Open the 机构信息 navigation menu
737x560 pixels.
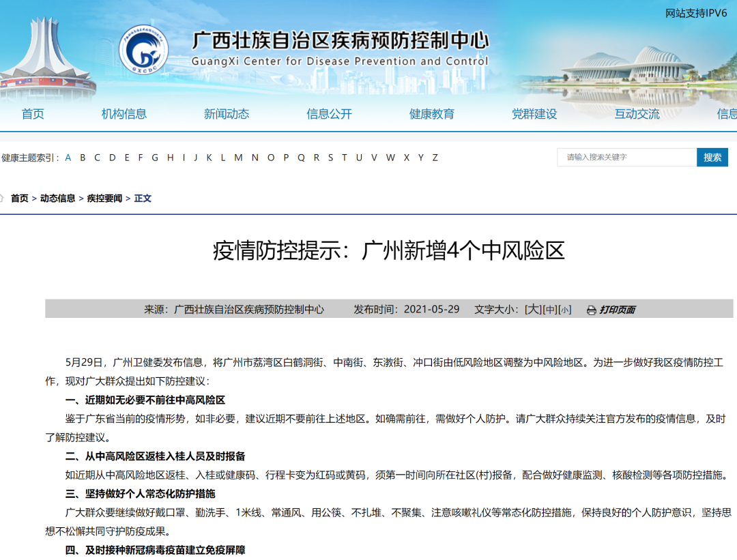point(124,114)
